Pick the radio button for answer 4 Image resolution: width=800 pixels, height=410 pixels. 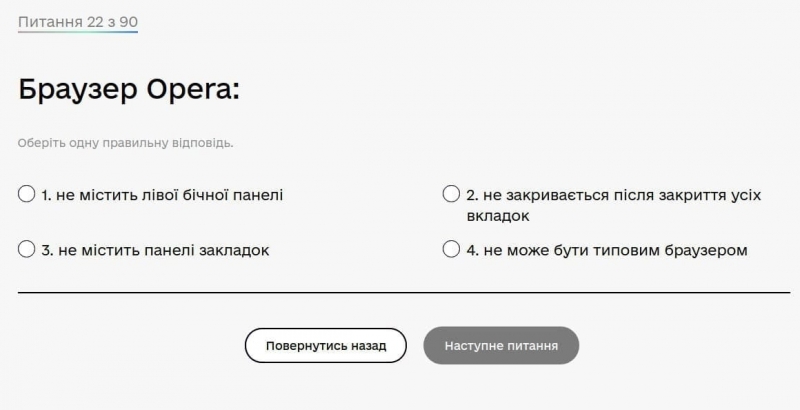pyautogui.click(x=451, y=249)
